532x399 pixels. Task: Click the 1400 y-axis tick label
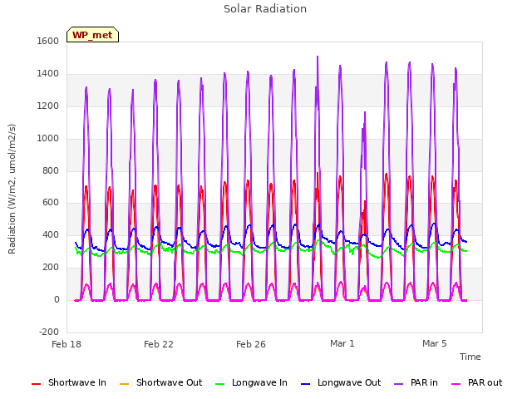tap(48, 74)
